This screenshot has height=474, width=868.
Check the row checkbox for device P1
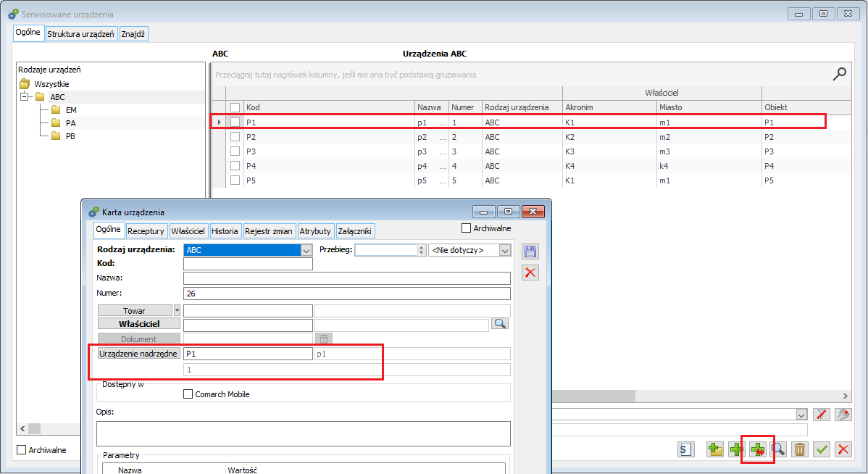(235, 122)
